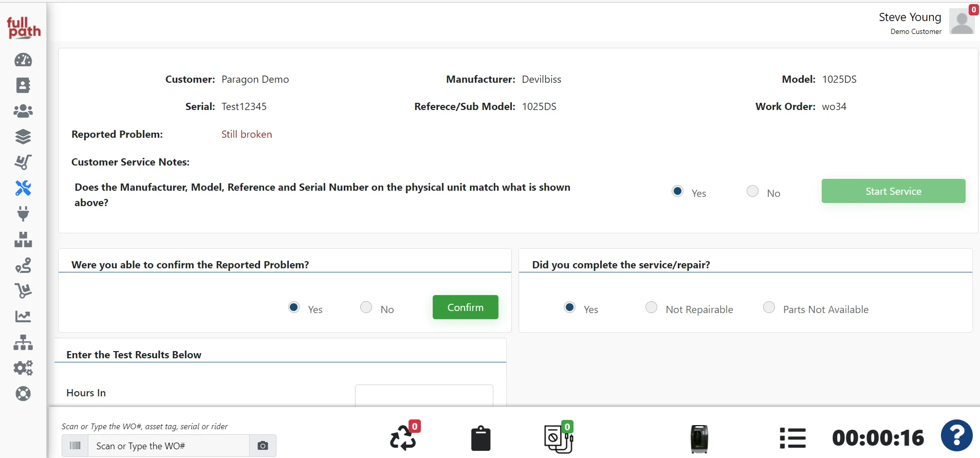Open the stacked boxes inventory icon
This screenshot has height=458, width=980.
(x=23, y=240)
